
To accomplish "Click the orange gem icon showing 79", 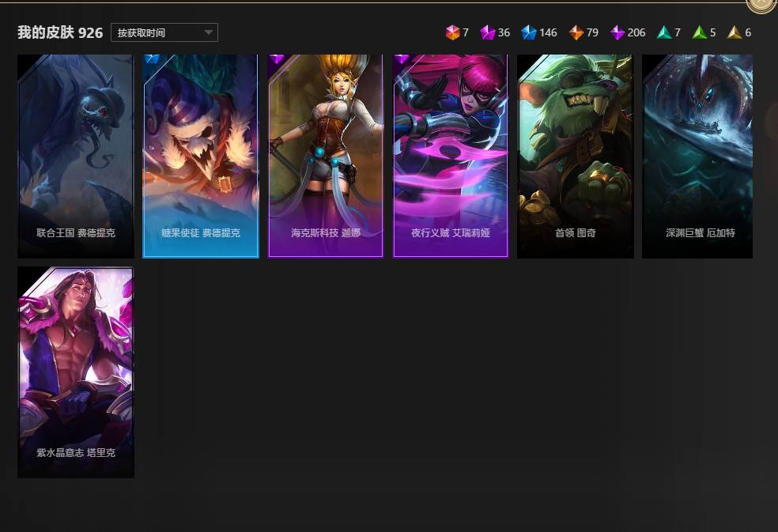I will (576, 32).
